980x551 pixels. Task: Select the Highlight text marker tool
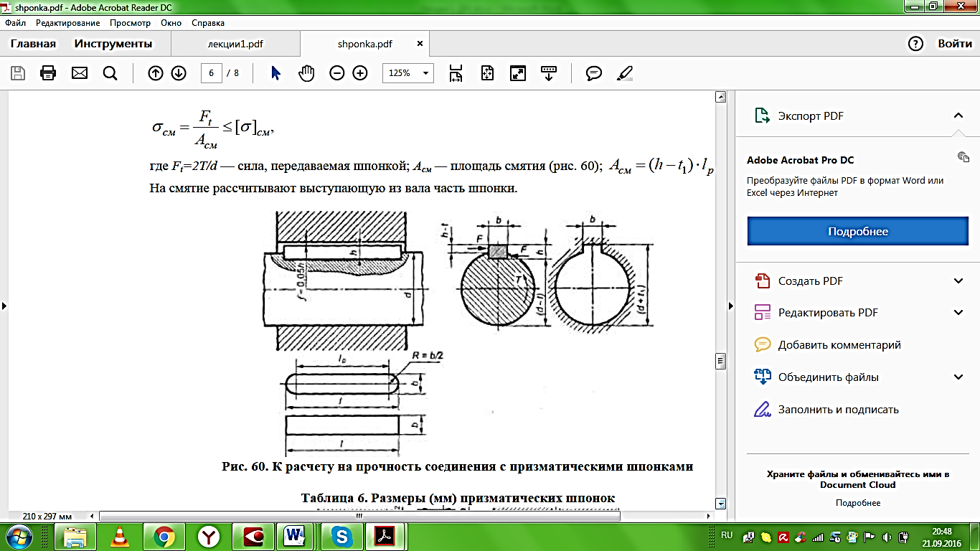coord(625,73)
